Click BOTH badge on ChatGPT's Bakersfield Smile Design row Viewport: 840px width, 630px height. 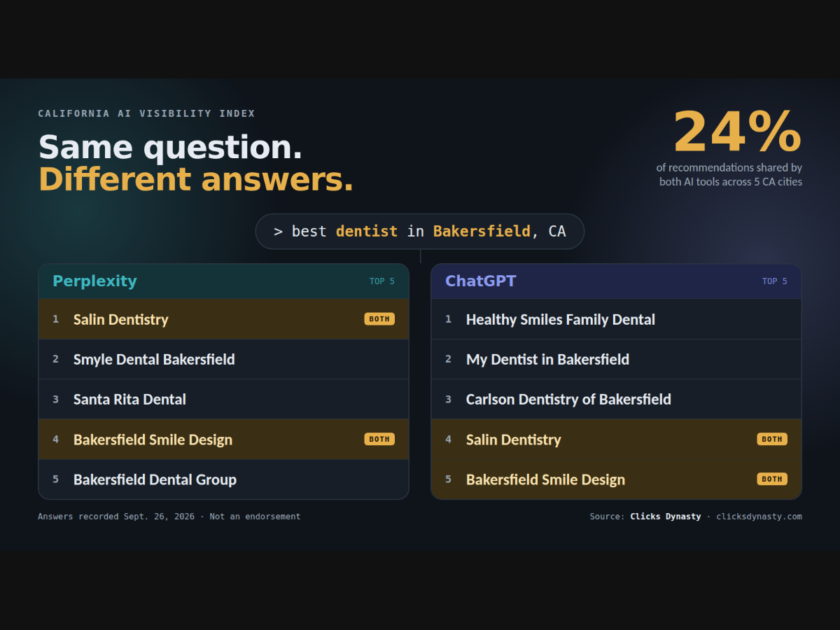coord(772,479)
